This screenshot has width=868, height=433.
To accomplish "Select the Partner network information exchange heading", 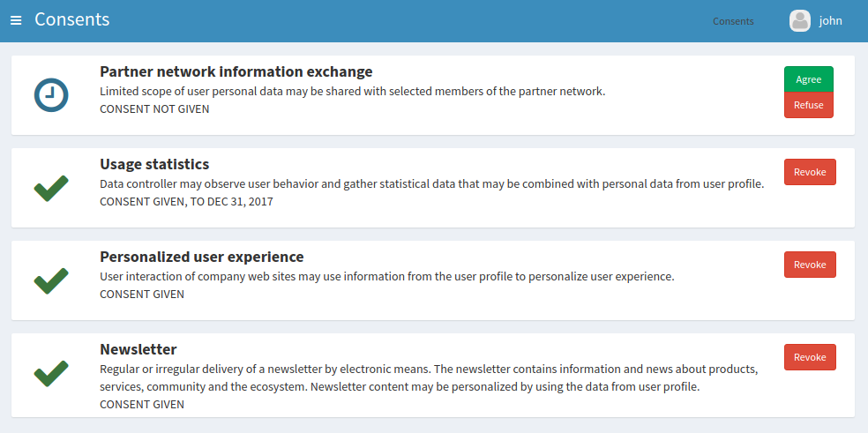I will pyautogui.click(x=236, y=71).
